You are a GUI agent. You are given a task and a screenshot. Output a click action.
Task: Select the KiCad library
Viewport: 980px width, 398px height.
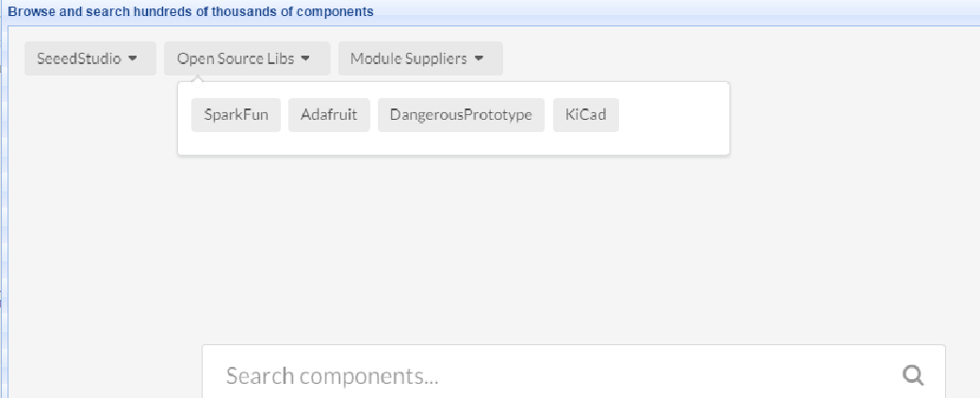pos(585,115)
